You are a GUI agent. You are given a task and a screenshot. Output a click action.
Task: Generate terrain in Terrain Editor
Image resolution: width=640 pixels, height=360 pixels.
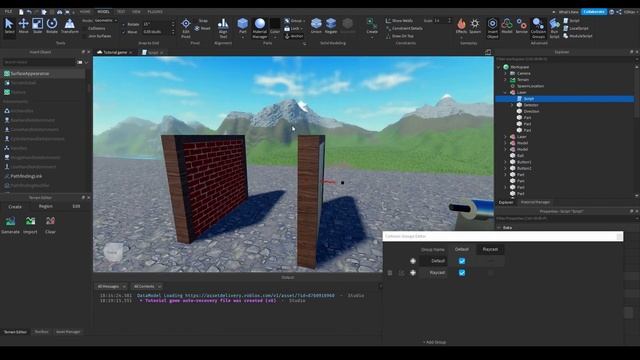pyautogui.click(x=10, y=225)
